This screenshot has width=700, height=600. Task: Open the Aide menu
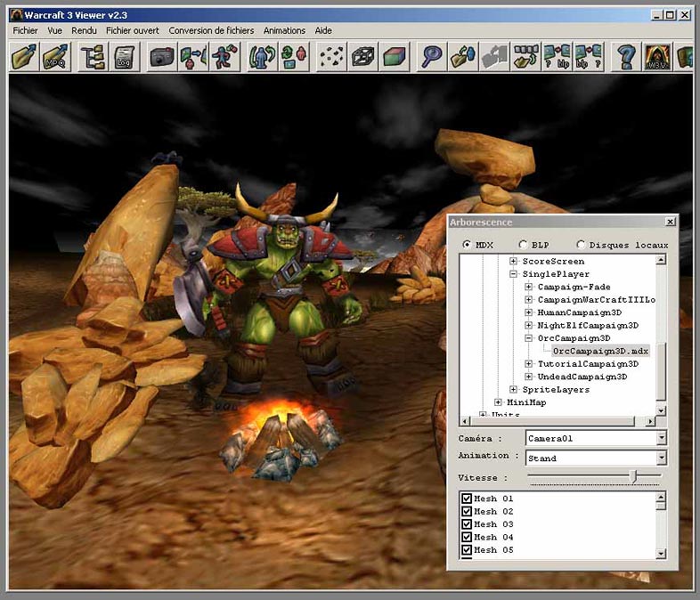coord(323,30)
